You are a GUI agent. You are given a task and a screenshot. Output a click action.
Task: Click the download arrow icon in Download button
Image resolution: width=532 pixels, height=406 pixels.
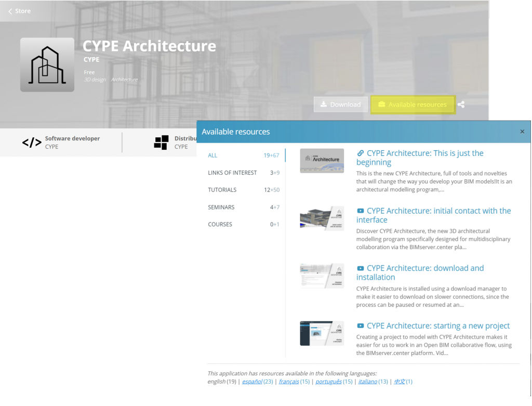[x=324, y=104]
